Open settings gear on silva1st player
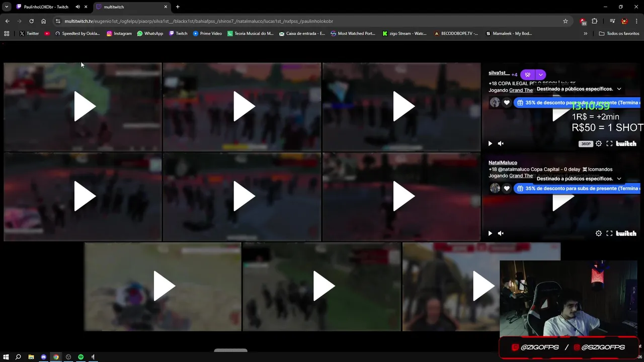The image size is (644, 362). click(599, 143)
